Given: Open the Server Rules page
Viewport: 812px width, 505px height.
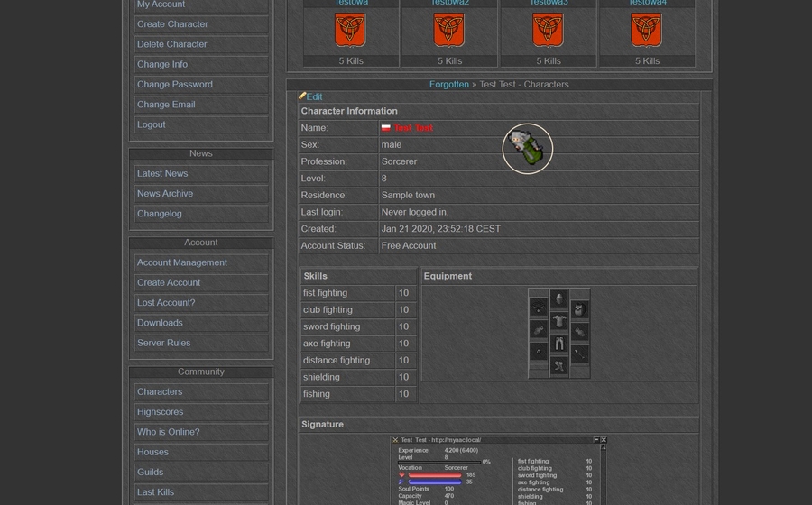Looking at the screenshot, I should 163,343.
